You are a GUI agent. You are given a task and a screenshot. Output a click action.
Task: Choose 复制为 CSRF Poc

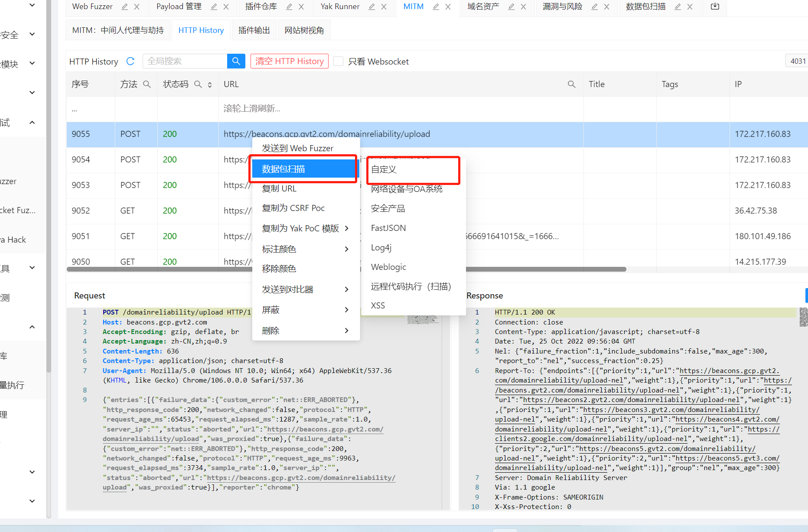tap(305, 208)
